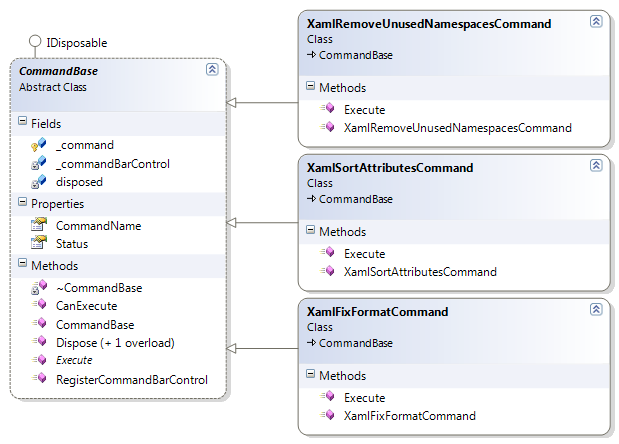
Task: Collapse the Properties section in CommandBase
Action: coord(23,202)
